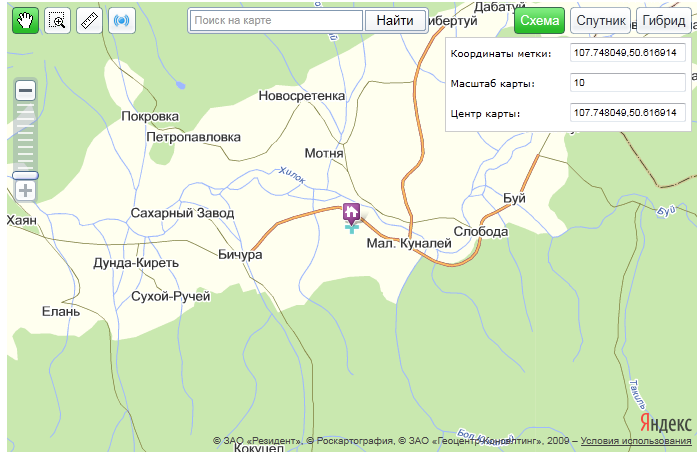Click the Буй village label
Image resolution: width=700 pixels, height=458 pixels.
pyautogui.click(x=514, y=198)
